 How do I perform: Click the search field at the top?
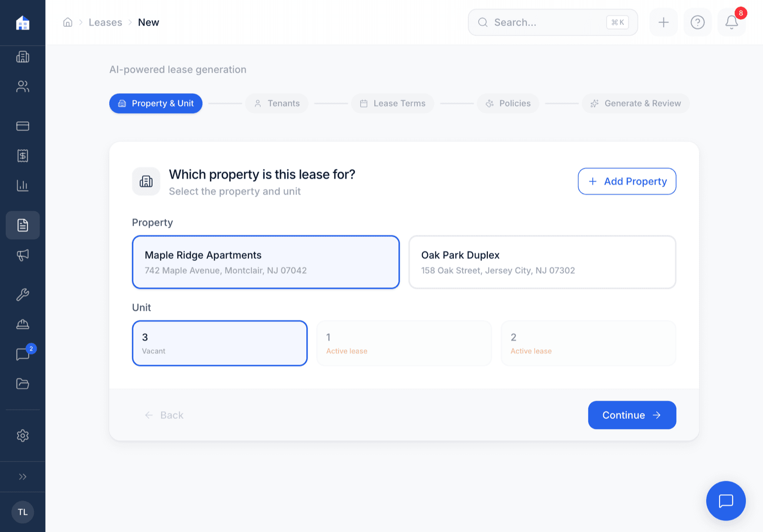tap(552, 22)
